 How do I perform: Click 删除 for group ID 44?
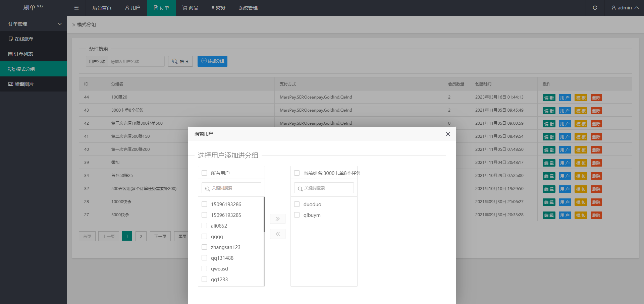coord(596,98)
